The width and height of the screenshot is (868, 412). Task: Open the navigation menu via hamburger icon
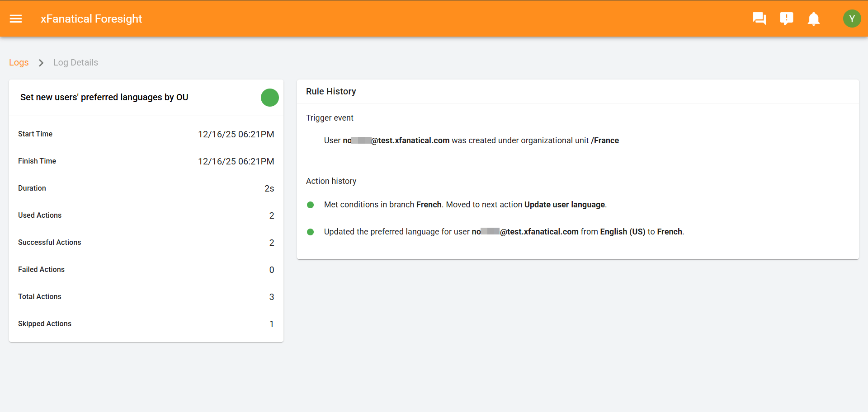pos(16,19)
